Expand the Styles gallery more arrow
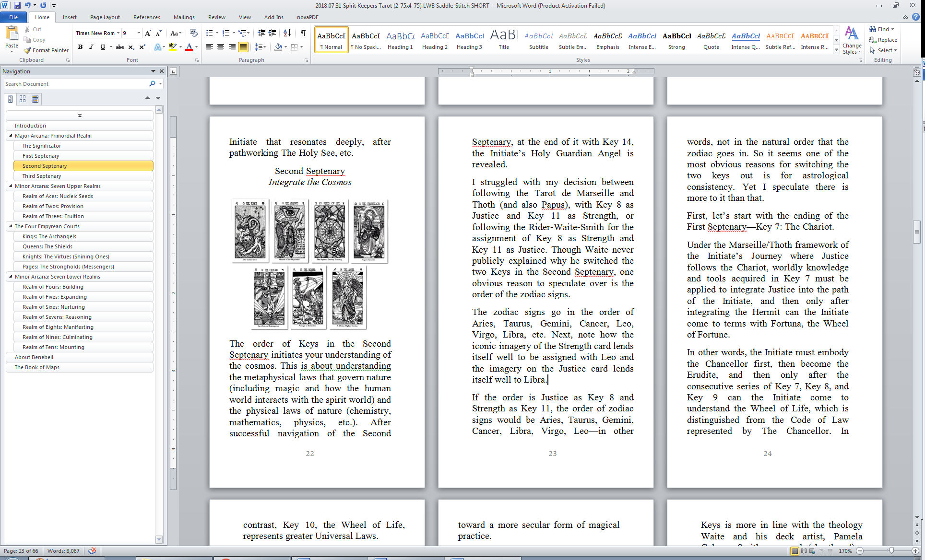Viewport: 925px width, 560px height. click(837, 49)
